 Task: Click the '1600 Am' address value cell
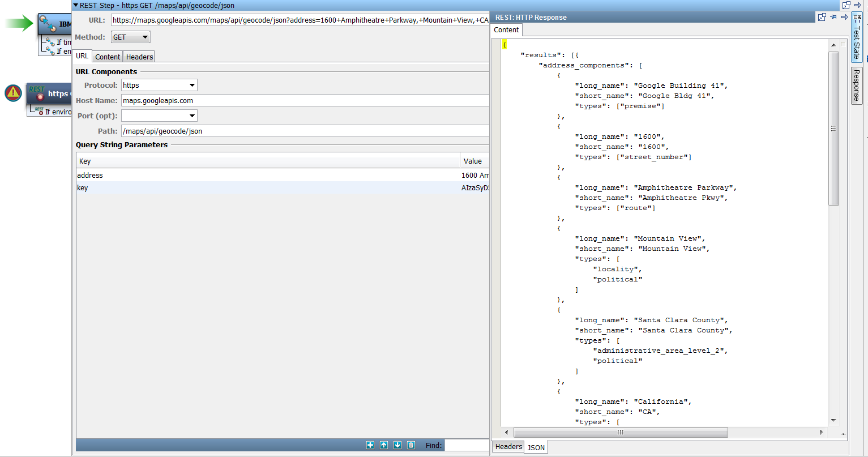pos(475,176)
